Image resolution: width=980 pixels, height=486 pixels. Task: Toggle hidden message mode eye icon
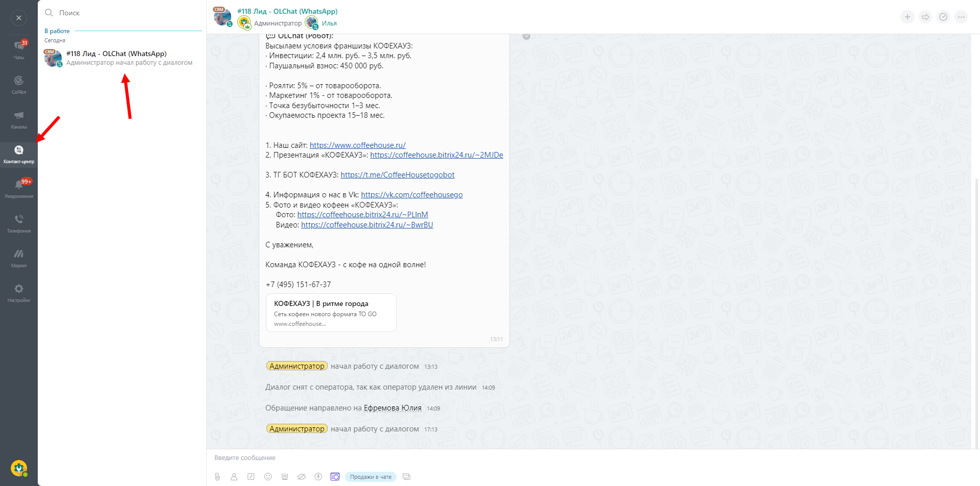click(301, 477)
